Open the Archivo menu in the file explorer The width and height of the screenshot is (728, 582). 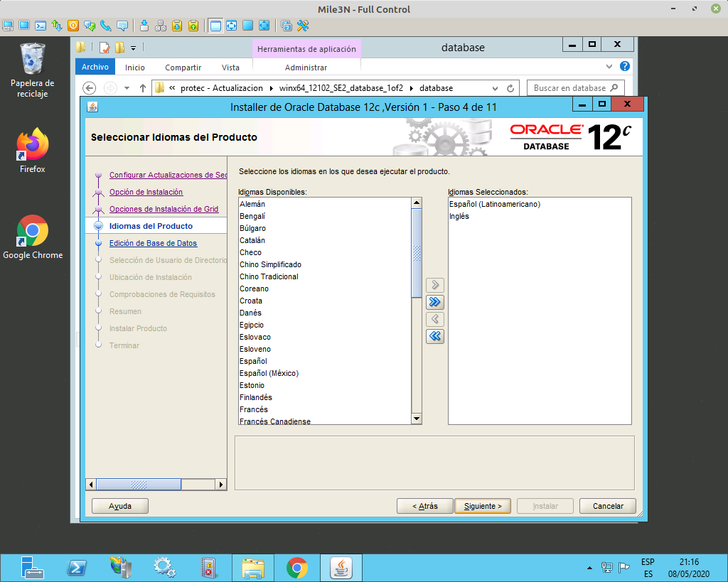[x=95, y=66]
